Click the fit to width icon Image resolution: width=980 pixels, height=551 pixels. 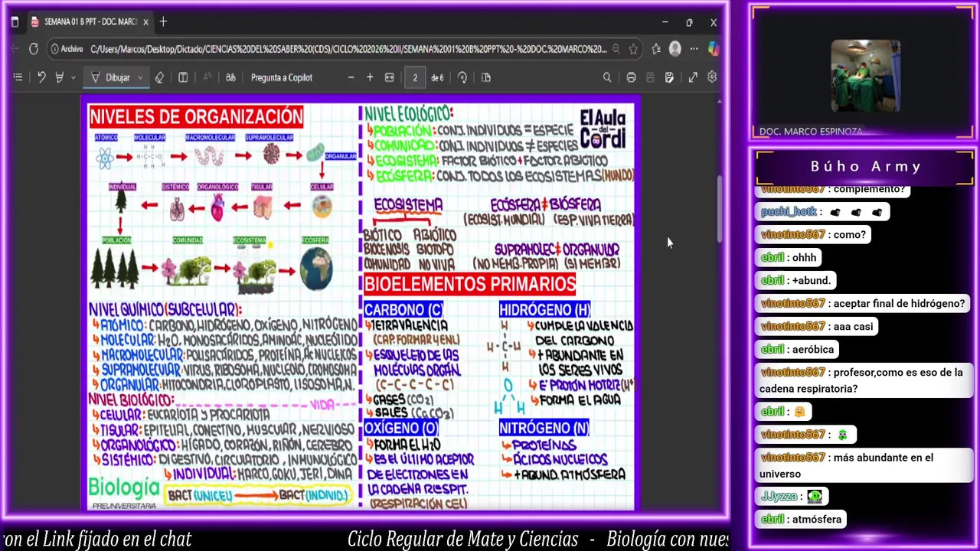[389, 77]
